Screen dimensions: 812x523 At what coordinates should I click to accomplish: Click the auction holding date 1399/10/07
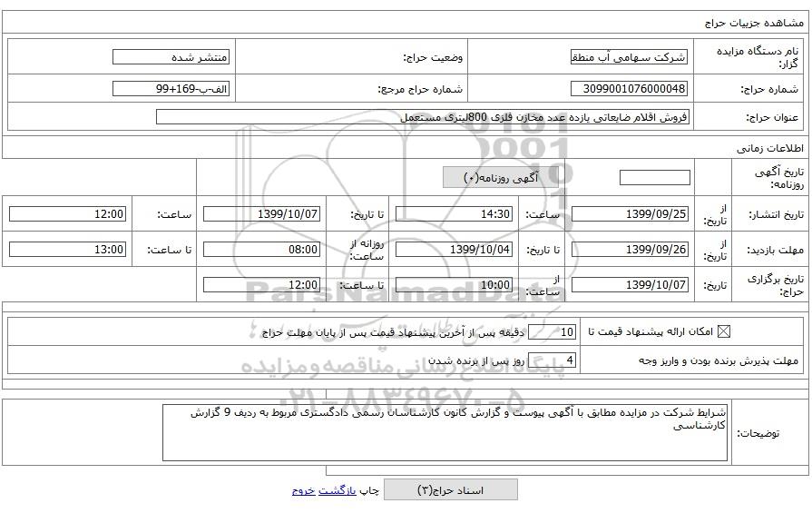[x=630, y=284]
